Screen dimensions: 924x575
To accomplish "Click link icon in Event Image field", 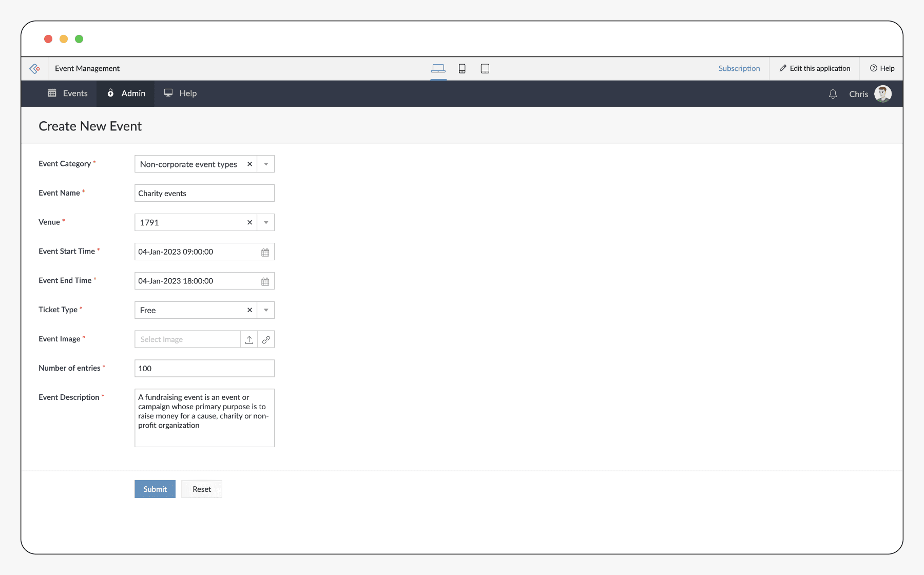I will 266,340.
